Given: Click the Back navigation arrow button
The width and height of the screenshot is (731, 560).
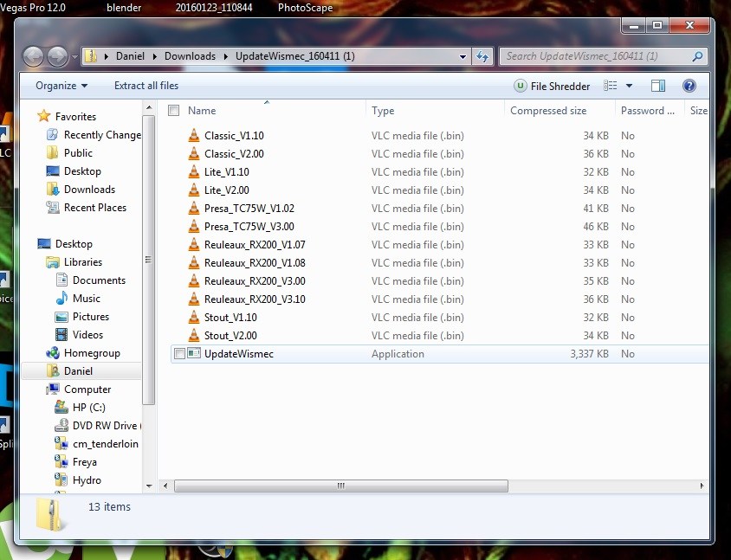Looking at the screenshot, I should [33, 57].
